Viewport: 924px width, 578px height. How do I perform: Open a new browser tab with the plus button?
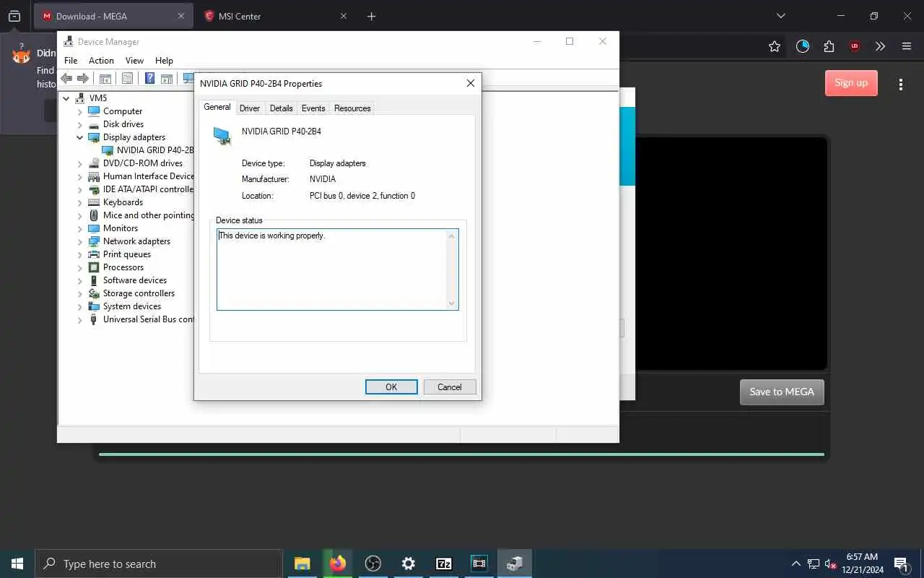tap(371, 16)
